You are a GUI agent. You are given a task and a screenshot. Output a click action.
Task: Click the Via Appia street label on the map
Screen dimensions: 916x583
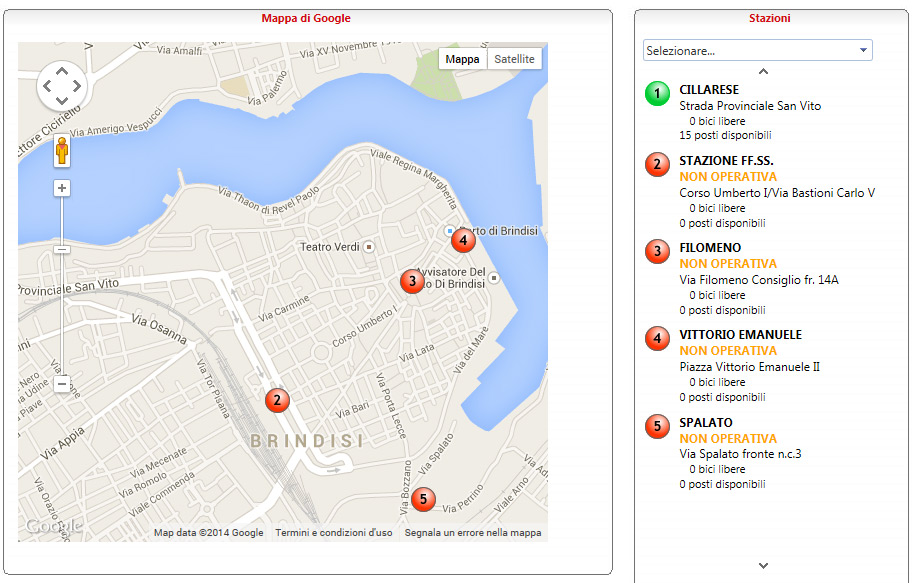click(63, 443)
